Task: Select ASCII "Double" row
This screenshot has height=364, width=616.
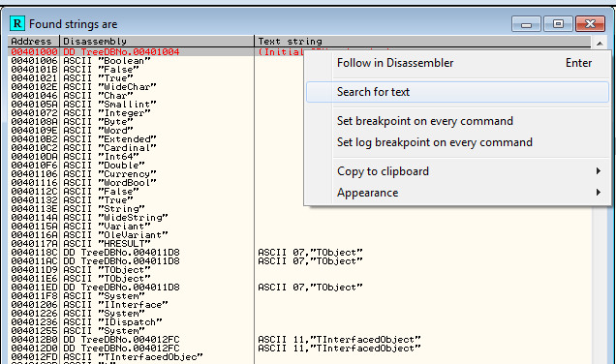Action: click(156, 165)
